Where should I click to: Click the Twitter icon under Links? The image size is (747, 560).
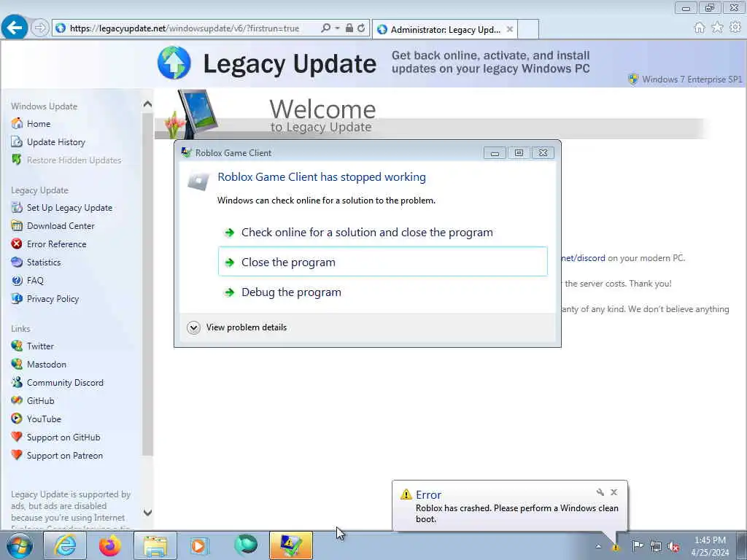[x=17, y=346]
